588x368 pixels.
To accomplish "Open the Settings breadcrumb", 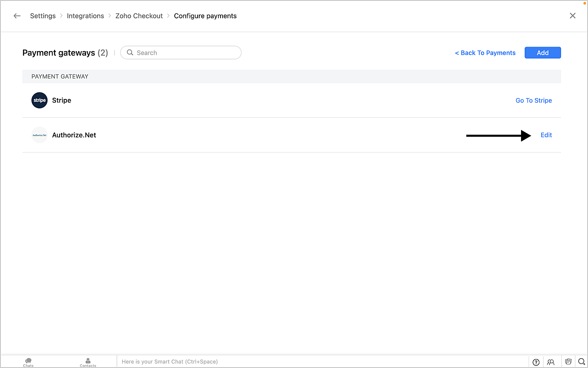I will coord(43,16).
